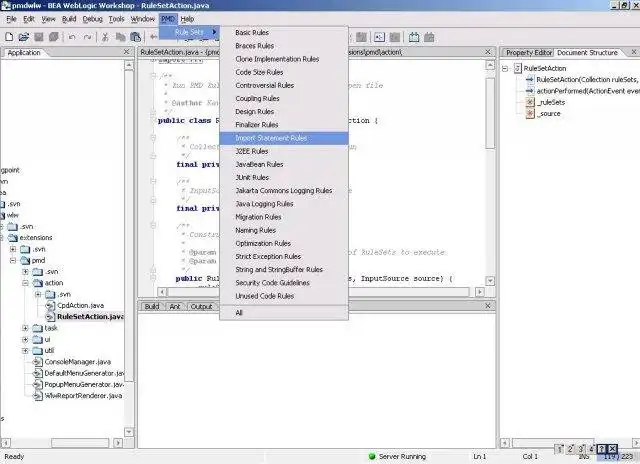Close the RuleSetAction.java editor tab

click(x=488, y=52)
